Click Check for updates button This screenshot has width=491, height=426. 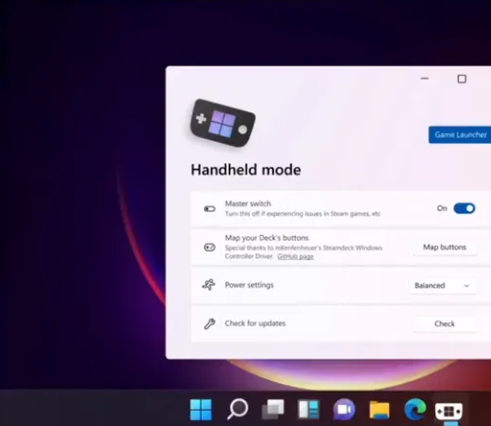tap(444, 324)
